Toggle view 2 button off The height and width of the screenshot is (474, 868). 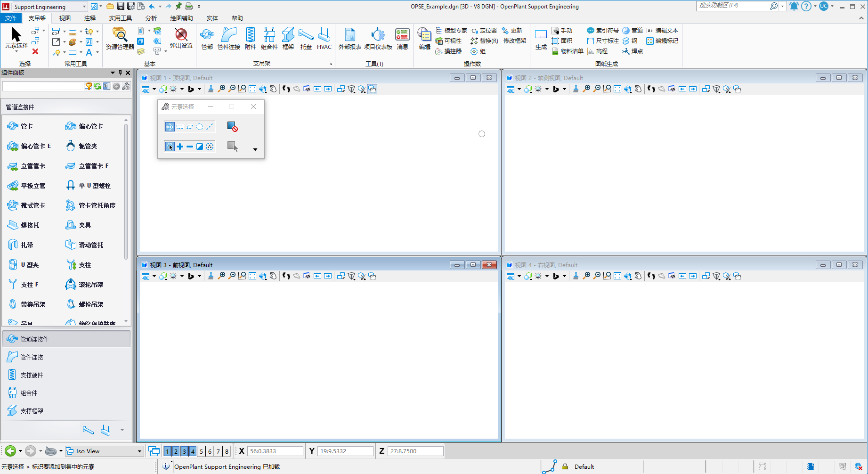[176, 451]
